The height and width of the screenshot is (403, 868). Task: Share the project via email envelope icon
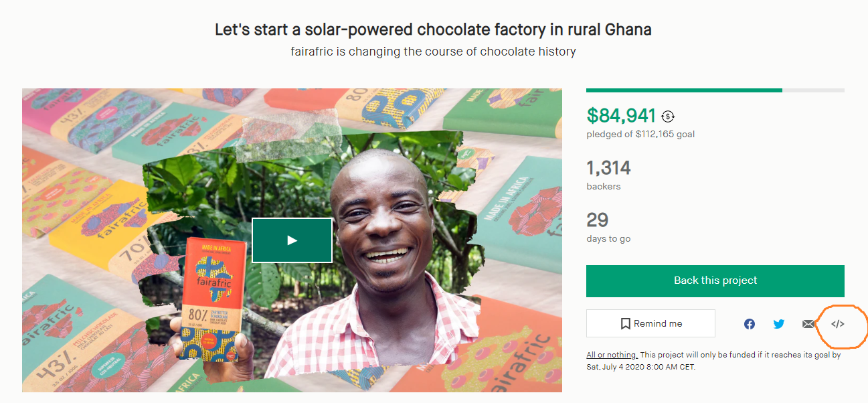(808, 324)
